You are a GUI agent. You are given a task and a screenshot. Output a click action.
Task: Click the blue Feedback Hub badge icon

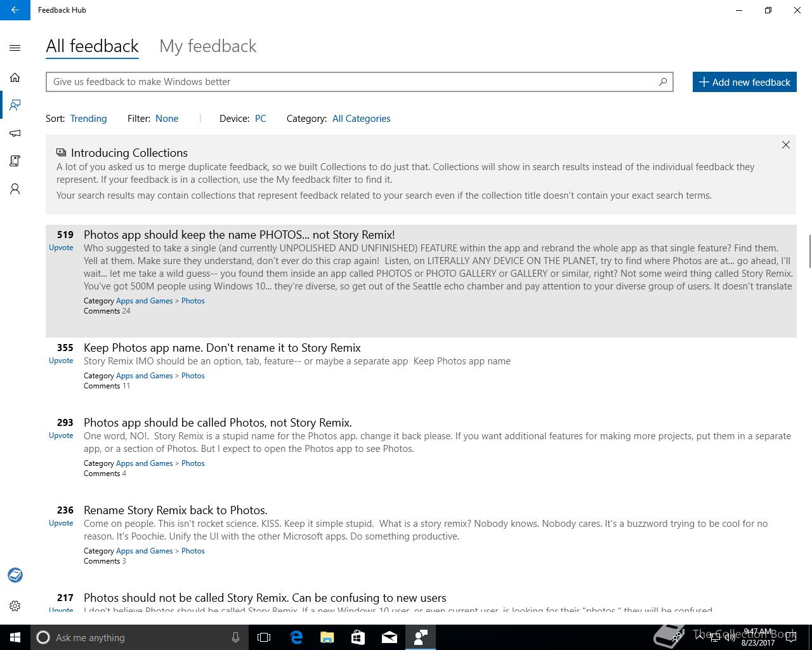coord(15,575)
